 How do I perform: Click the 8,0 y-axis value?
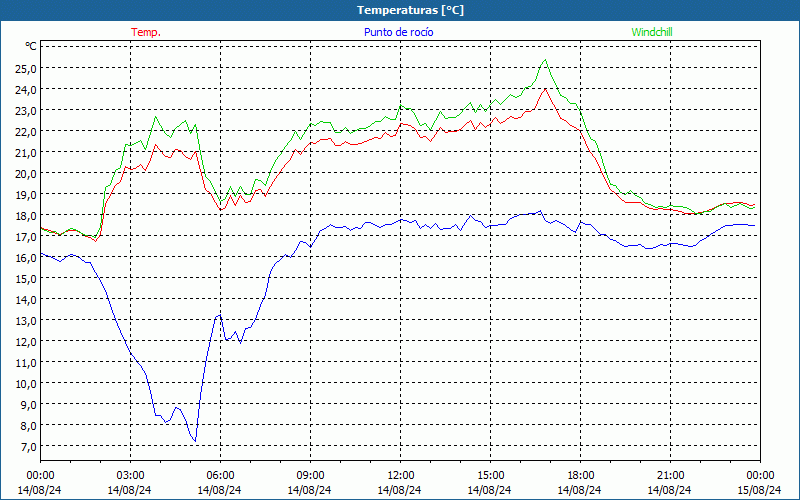[x=29, y=426]
